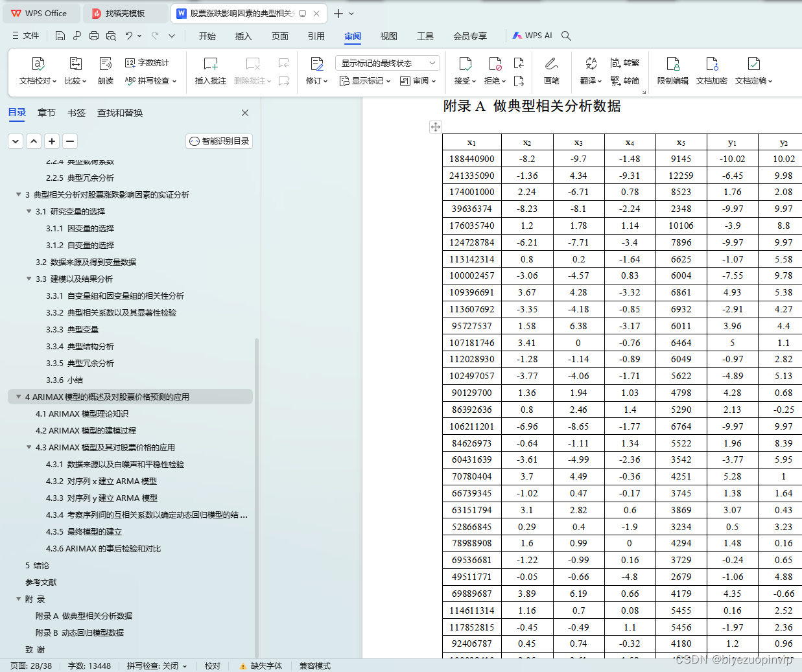This screenshot has height=672, width=802.
Task: Click the 拒绝 reject change icon
Action: (495, 64)
